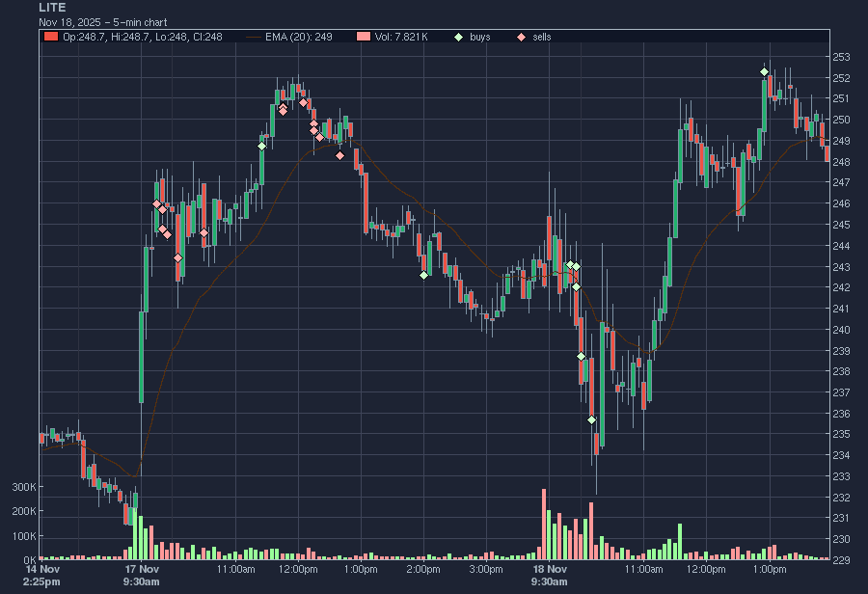Click the tallest red volume bar on 18 Nov
868x594 pixels.
544,525
